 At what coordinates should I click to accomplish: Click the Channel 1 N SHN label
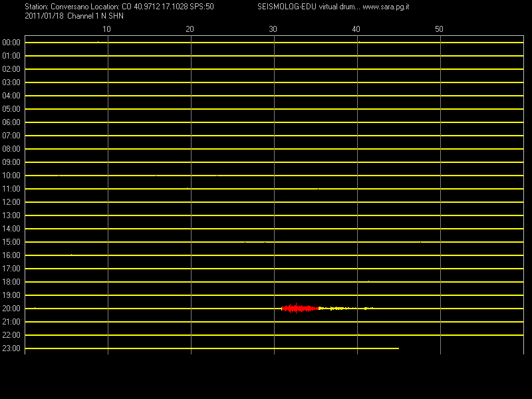pos(95,16)
